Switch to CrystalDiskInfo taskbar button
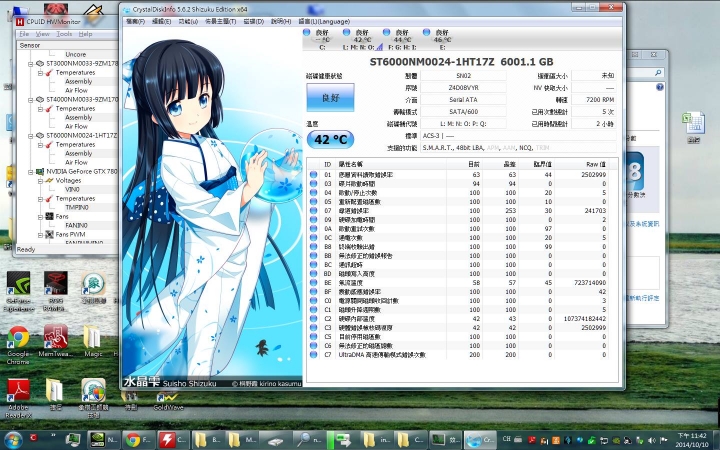The height and width of the screenshot is (450, 720). 479,439
